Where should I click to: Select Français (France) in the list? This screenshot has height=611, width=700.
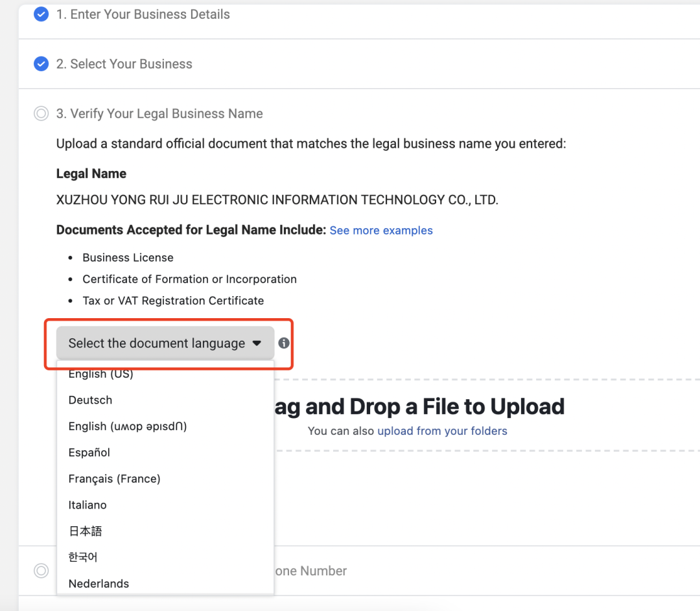click(114, 479)
